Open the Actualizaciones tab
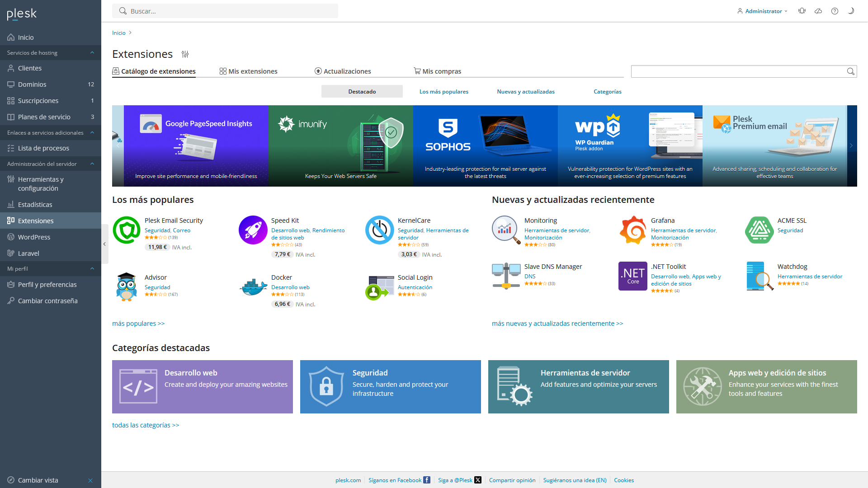 click(343, 71)
